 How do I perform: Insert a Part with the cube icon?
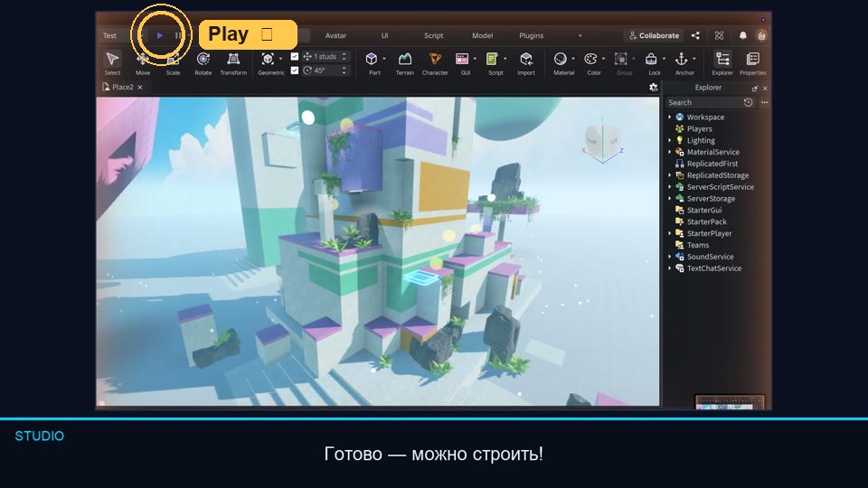(372, 59)
